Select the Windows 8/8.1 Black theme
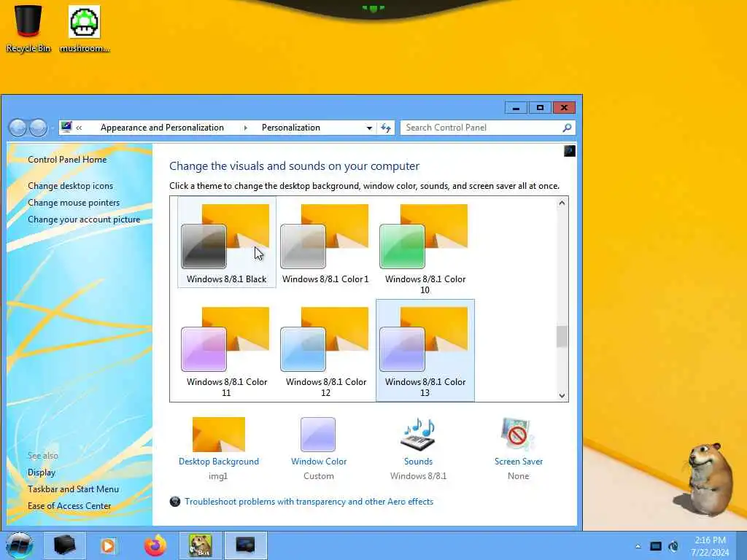 [x=226, y=242]
